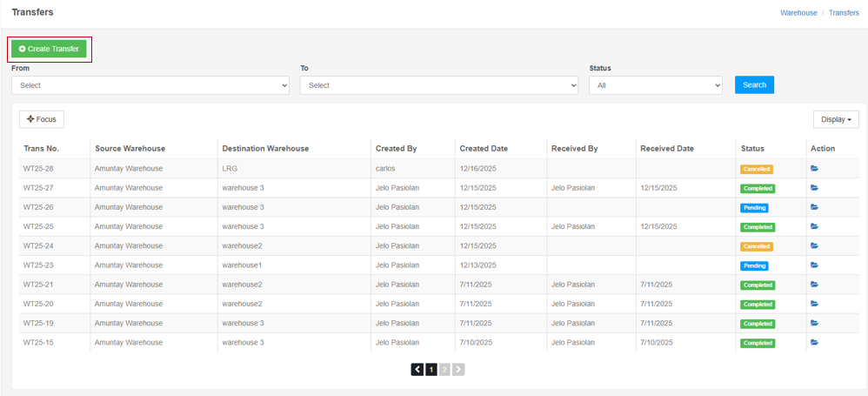Click the Create Transfer button
Image resolution: width=868 pixels, height=396 pixels.
[50, 50]
